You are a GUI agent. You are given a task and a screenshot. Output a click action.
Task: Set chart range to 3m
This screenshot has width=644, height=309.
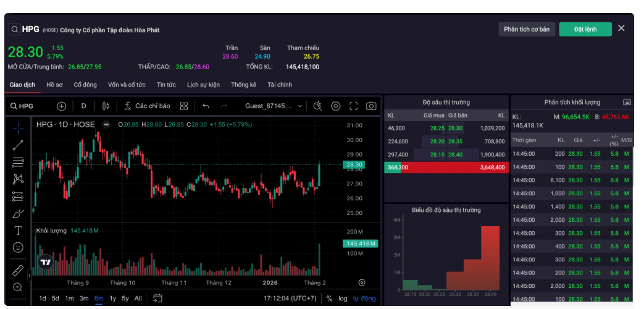tap(84, 298)
